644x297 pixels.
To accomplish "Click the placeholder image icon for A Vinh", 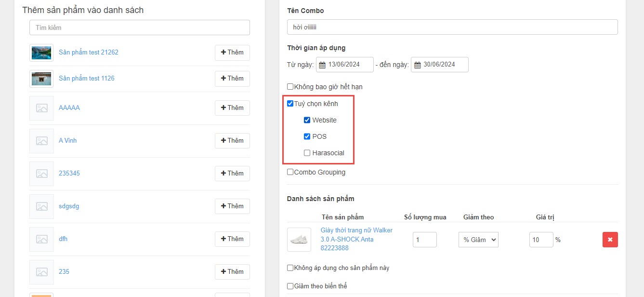I will (41, 141).
